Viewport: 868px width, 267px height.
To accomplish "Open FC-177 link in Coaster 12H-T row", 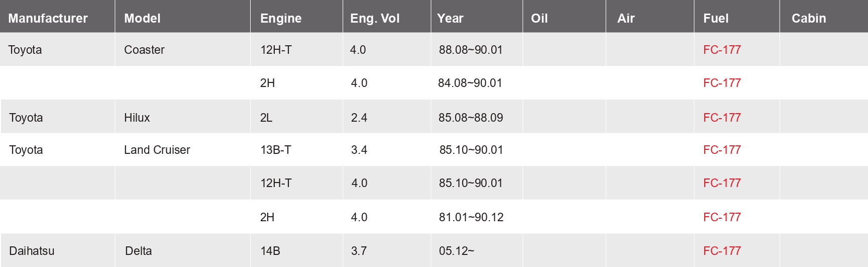I will pyautogui.click(x=722, y=50).
